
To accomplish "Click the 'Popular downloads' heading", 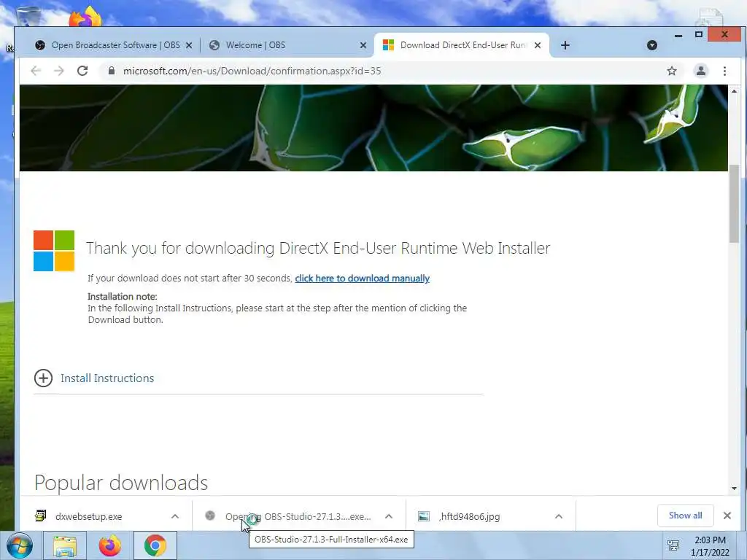I will [x=121, y=483].
